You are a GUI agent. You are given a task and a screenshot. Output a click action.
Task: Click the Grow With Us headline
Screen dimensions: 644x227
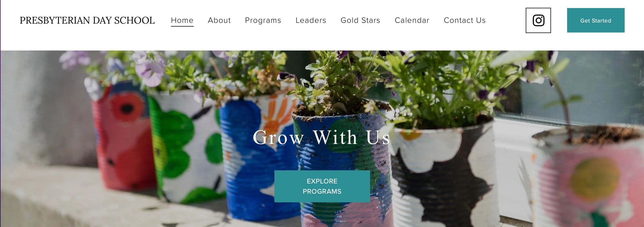[x=321, y=137]
